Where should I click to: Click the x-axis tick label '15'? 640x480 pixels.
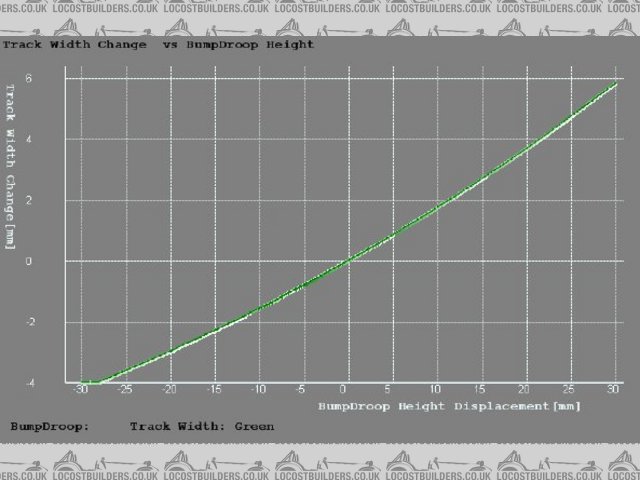480,391
